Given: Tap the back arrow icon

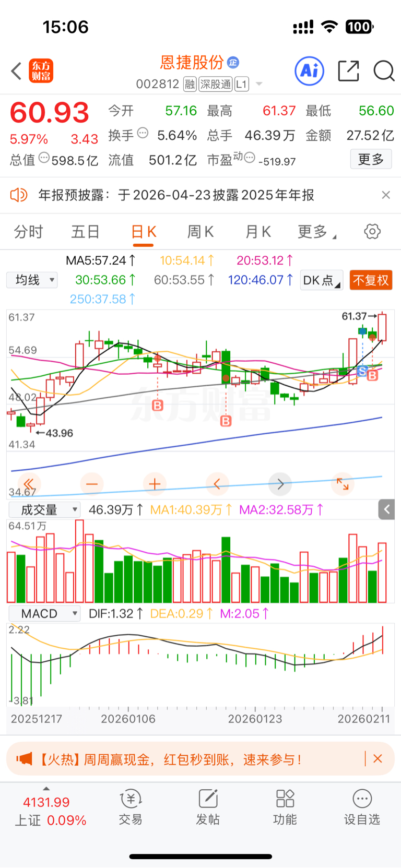Looking at the screenshot, I should click(x=16, y=71).
